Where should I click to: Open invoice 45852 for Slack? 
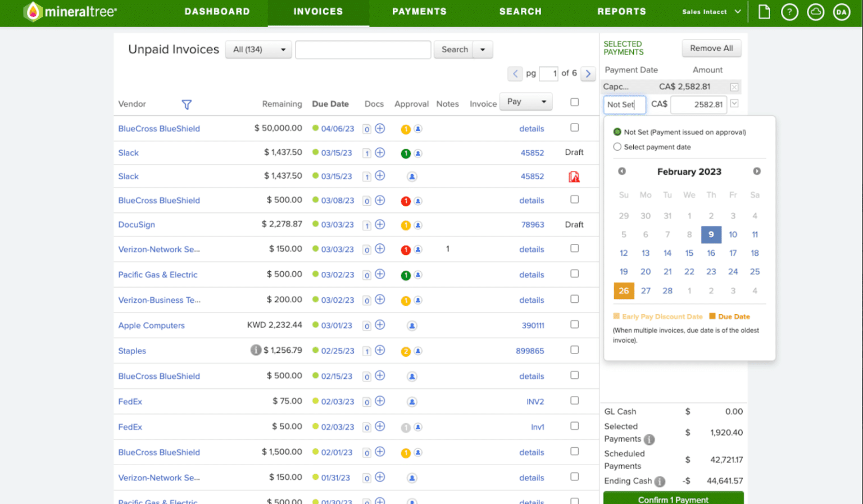(532, 152)
